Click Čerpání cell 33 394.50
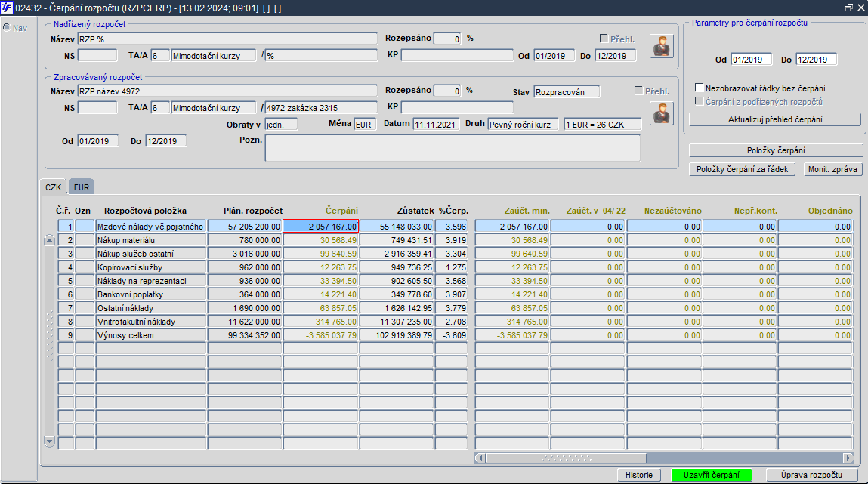Viewport: 868px width, 484px height. (320, 281)
